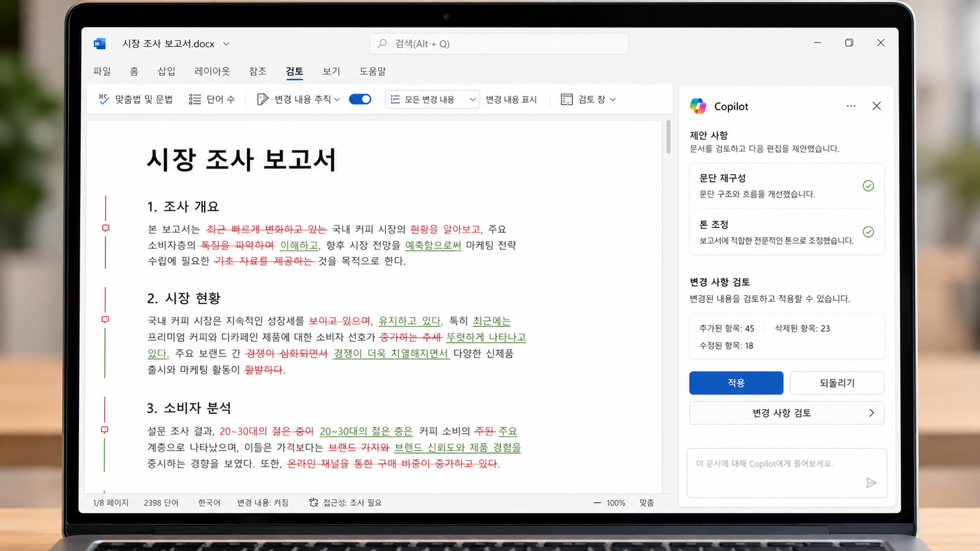The height and width of the screenshot is (551, 980).
Task: Switch to the 삽입 tab
Action: click(167, 71)
